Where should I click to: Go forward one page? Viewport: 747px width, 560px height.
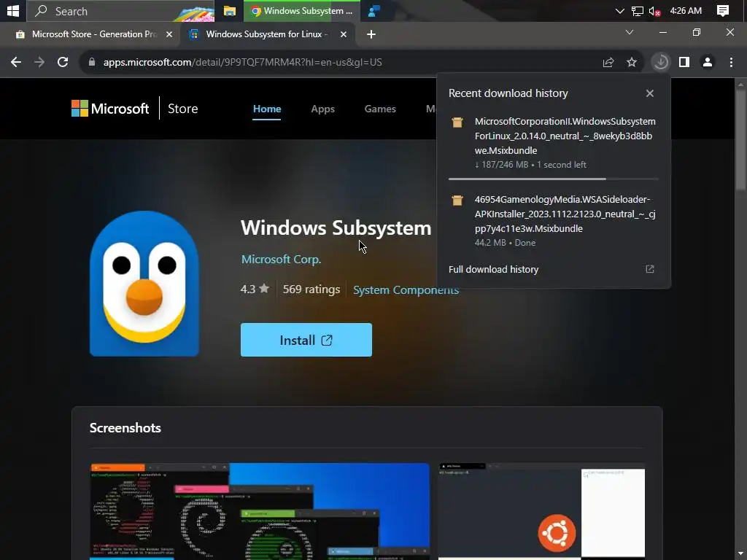pyautogui.click(x=39, y=62)
